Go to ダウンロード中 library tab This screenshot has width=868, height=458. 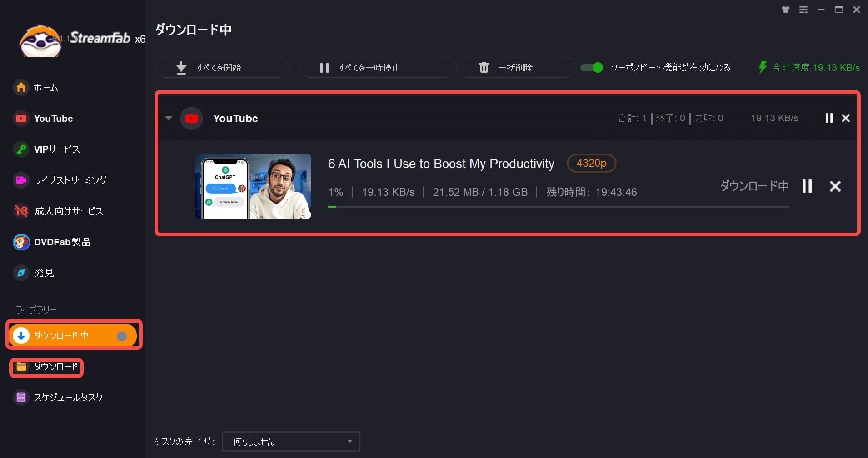click(x=73, y=336)
